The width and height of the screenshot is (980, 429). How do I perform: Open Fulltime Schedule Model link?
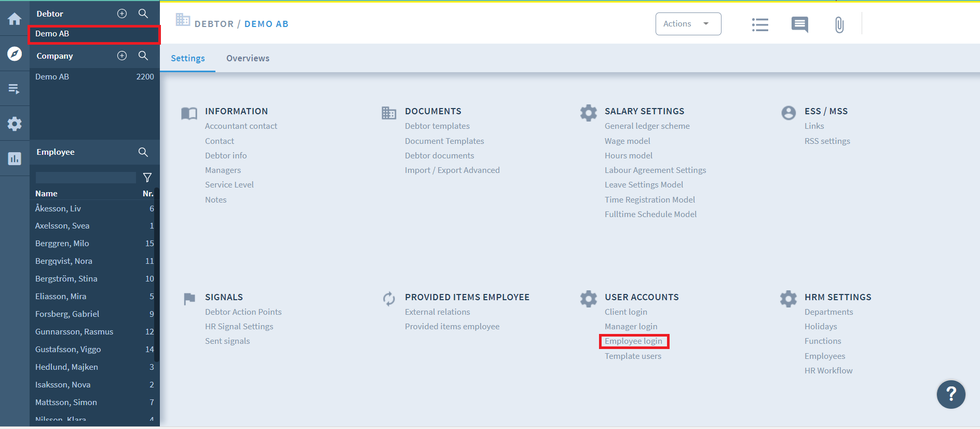coord(650,214)
